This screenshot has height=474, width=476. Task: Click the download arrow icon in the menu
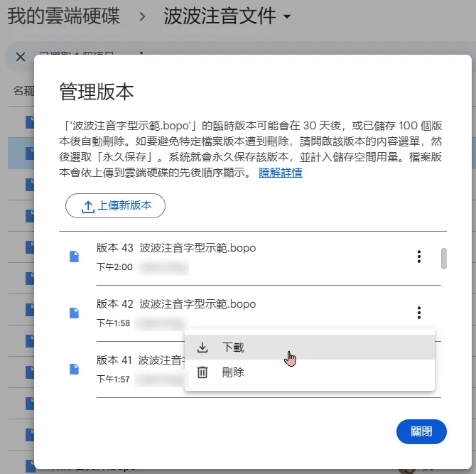click(202, 348)
